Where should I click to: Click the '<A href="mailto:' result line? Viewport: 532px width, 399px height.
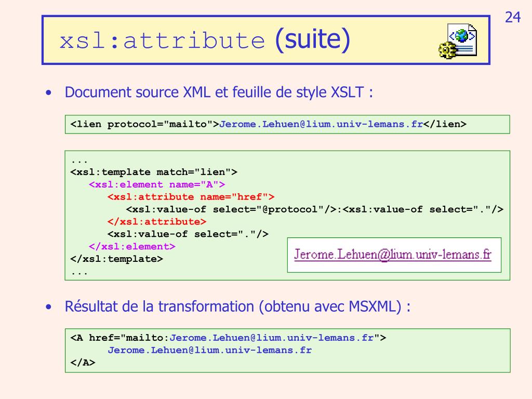tap(228, 338)
